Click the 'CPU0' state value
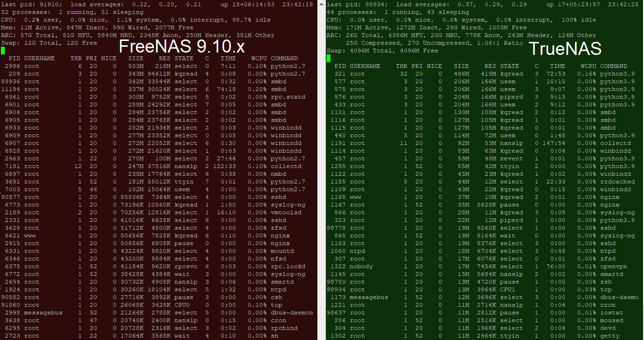644x340 pixels. pyautogui.click(x=182, y=305)
